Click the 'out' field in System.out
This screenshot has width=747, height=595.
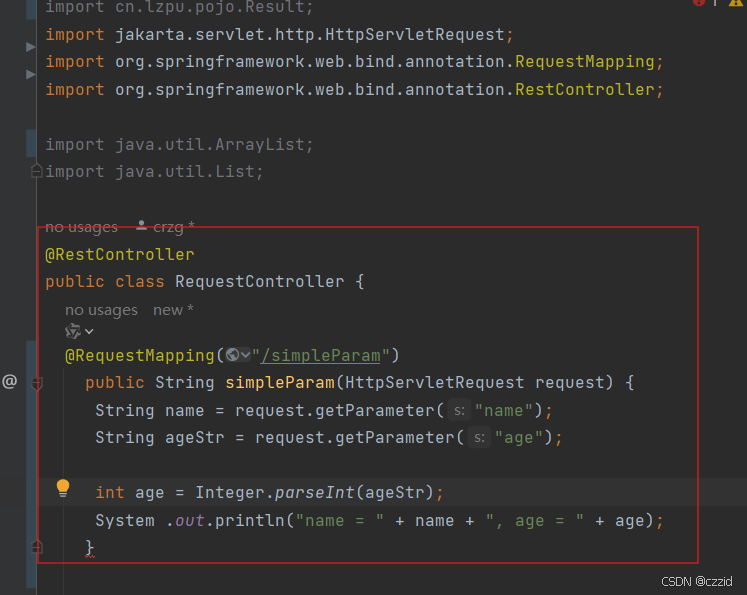tap(190, 521)
